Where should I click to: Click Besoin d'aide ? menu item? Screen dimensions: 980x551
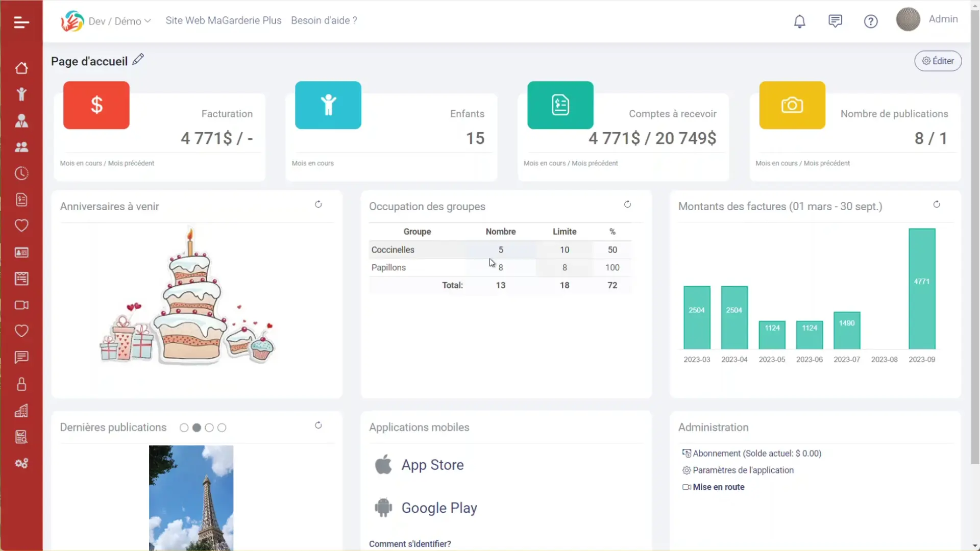(x=324, y=20)
